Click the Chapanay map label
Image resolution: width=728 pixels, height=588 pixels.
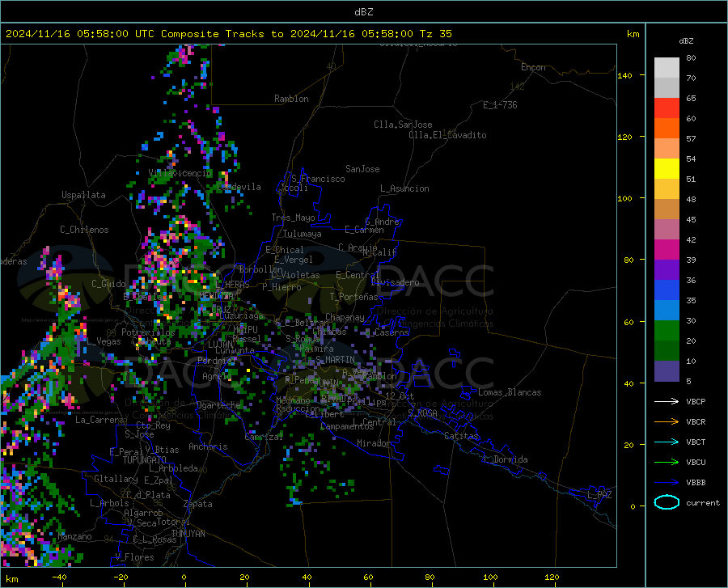[x=345, y=317]
